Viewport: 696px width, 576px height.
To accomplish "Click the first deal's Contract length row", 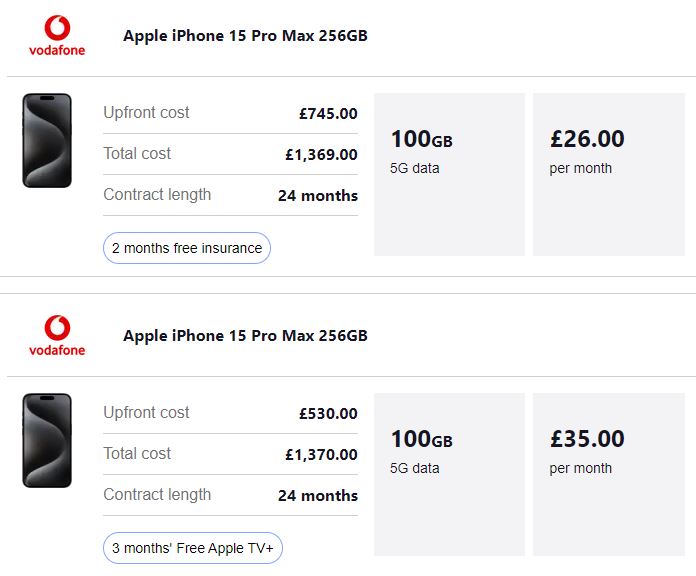I will (x=230, y=195).
